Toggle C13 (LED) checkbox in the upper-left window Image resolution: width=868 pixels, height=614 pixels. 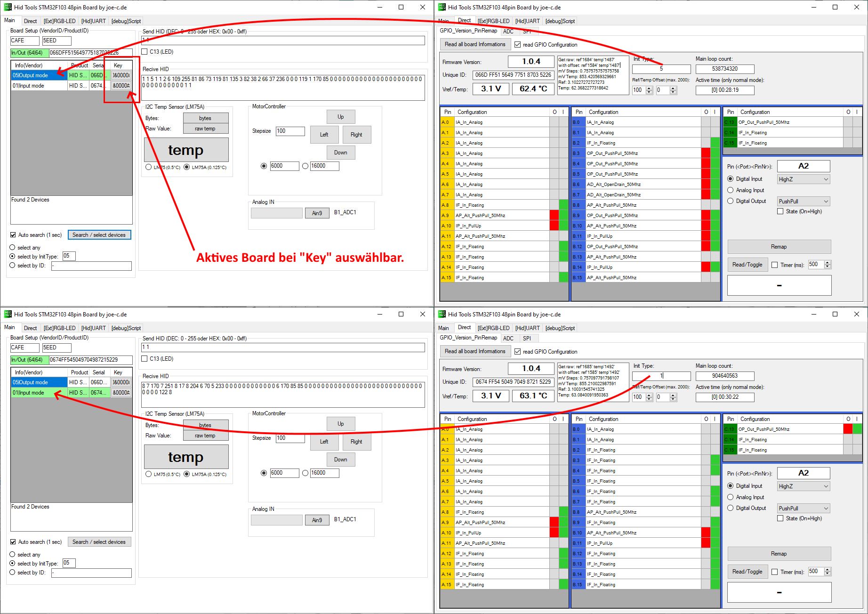pyautogui.click(x=145, y=52)
